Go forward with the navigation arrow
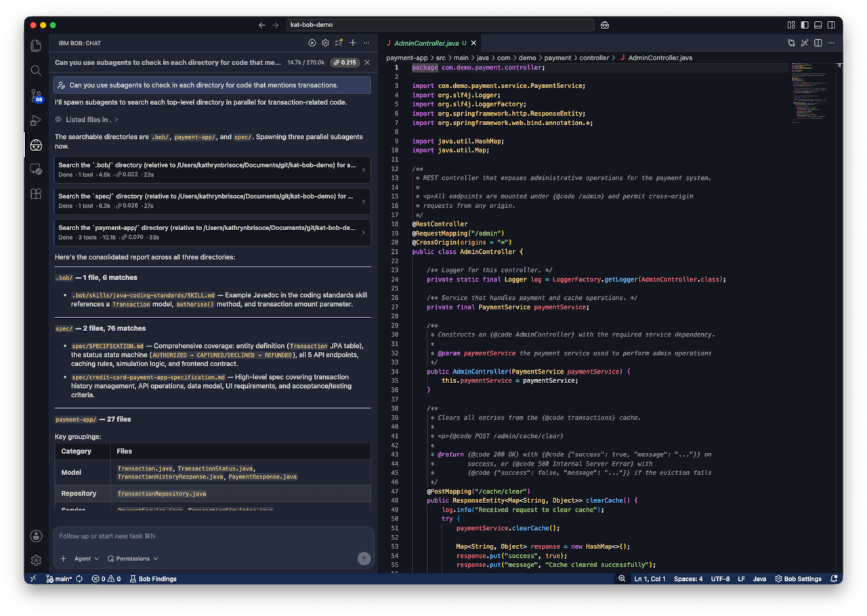 click(275, 25)
